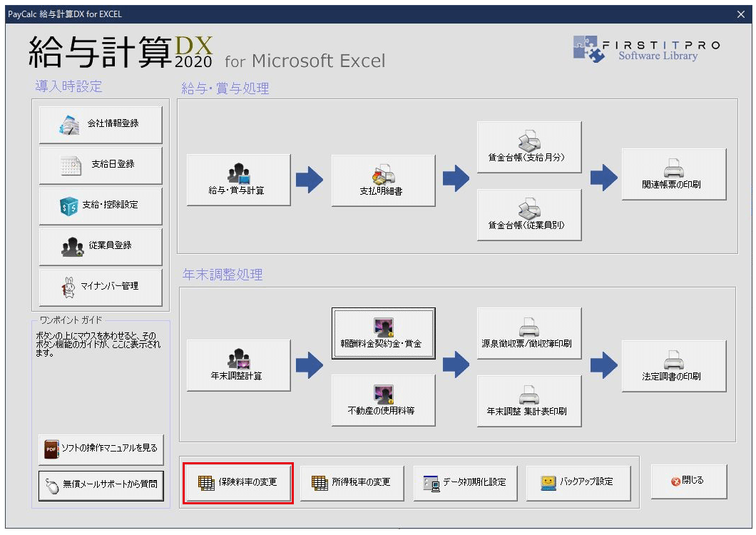Click the calendar icon for 支給日登録

point(71,165)
